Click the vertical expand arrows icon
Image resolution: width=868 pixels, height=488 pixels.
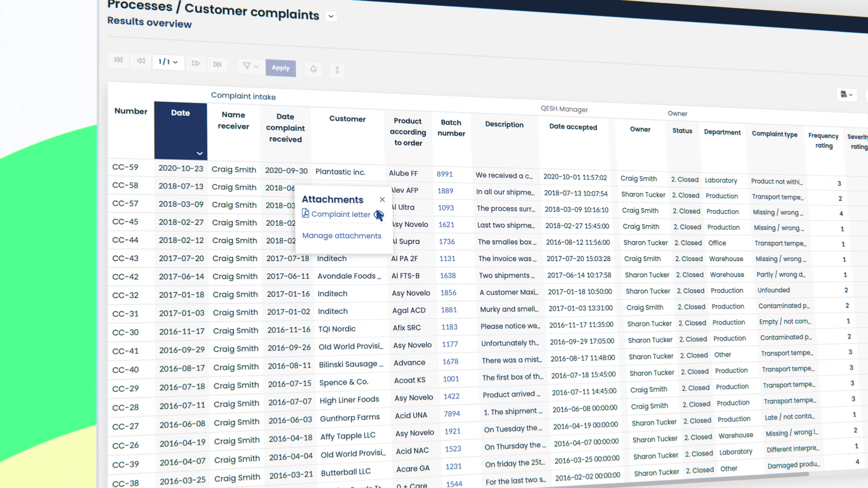[x=337, y=70]
